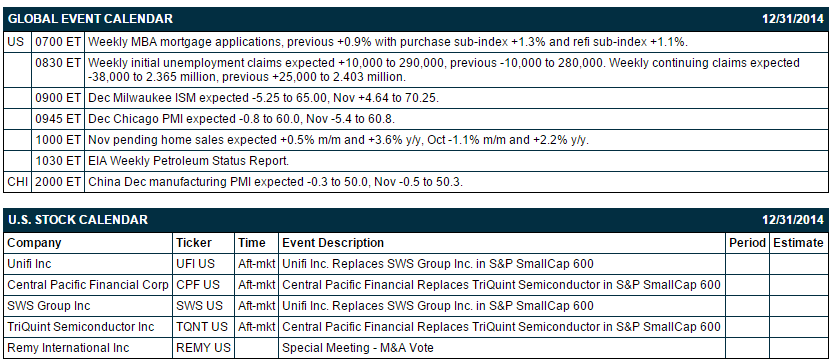Click EIA Weekly Petroleum Status Report

188,161
